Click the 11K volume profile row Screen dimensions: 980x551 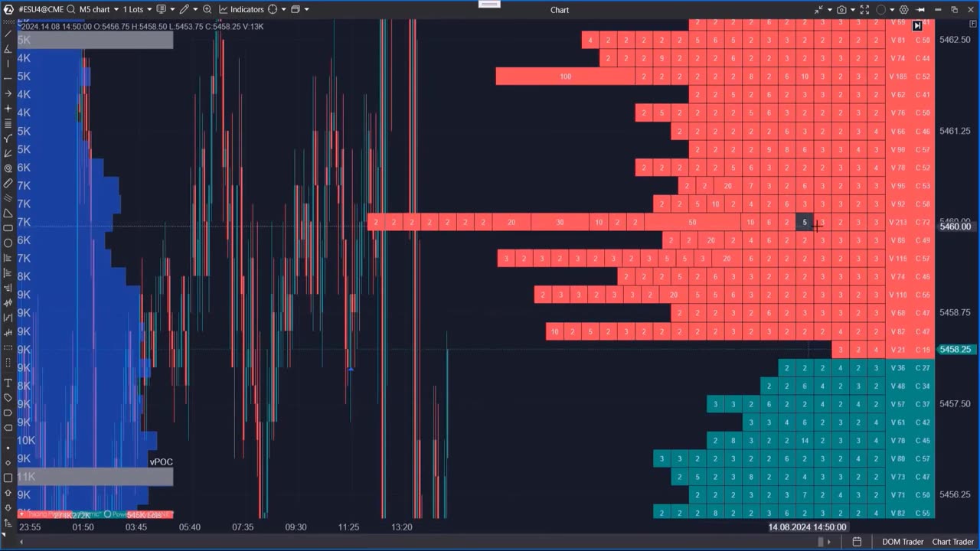click(95, 477)
